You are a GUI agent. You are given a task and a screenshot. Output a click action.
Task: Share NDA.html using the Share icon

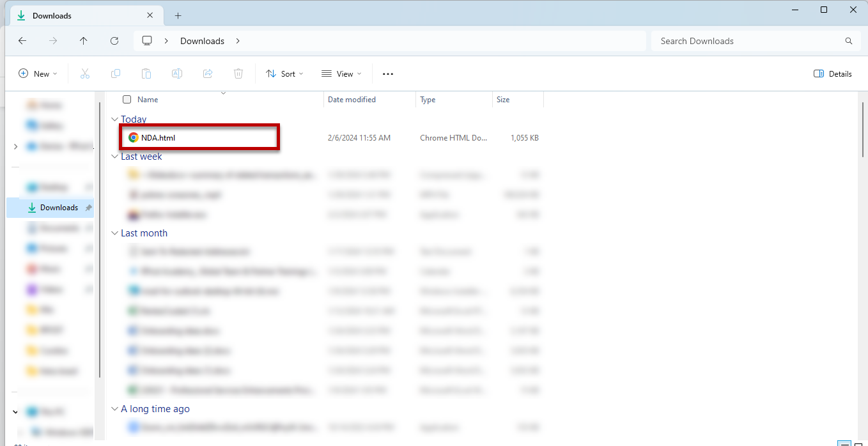(208, 73)
